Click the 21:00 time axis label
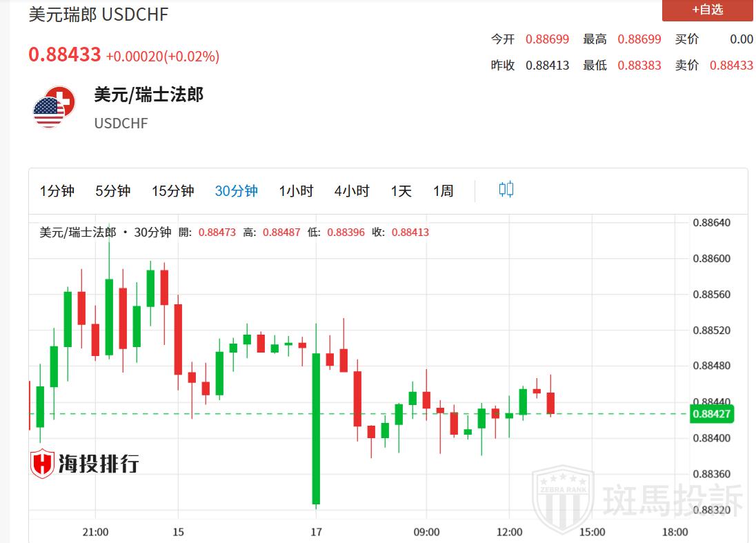The width and height of the screenshot is (756, 543). point(95,532)
